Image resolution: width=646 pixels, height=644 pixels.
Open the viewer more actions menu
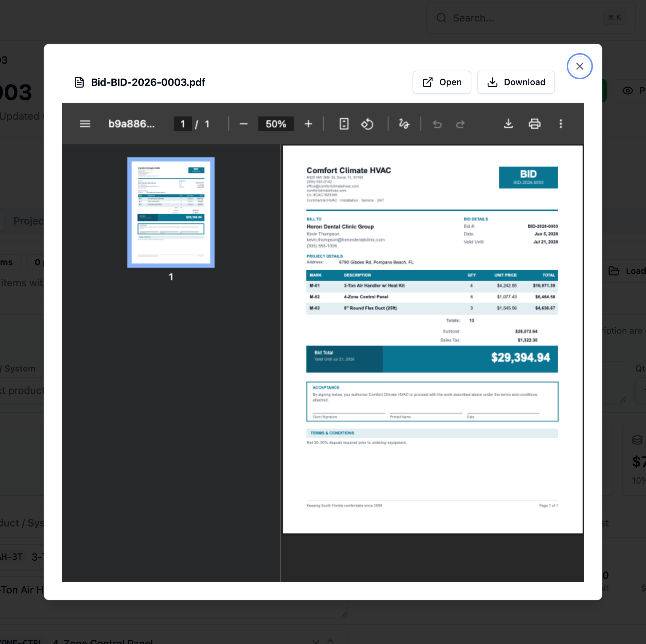(561, 124)
